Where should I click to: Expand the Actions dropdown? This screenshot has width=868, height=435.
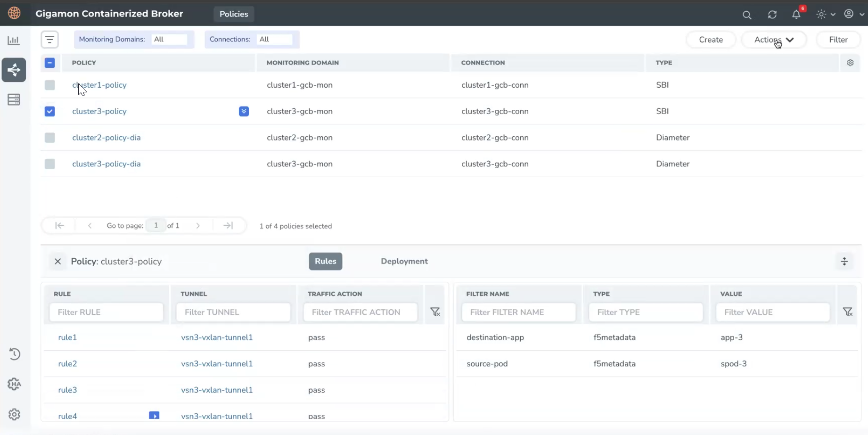(774, 40)
